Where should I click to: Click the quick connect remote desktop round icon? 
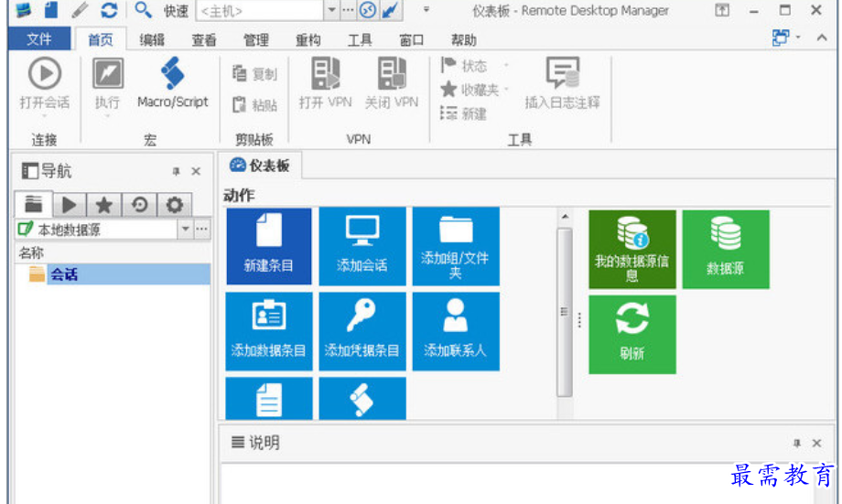coord(368,10)
